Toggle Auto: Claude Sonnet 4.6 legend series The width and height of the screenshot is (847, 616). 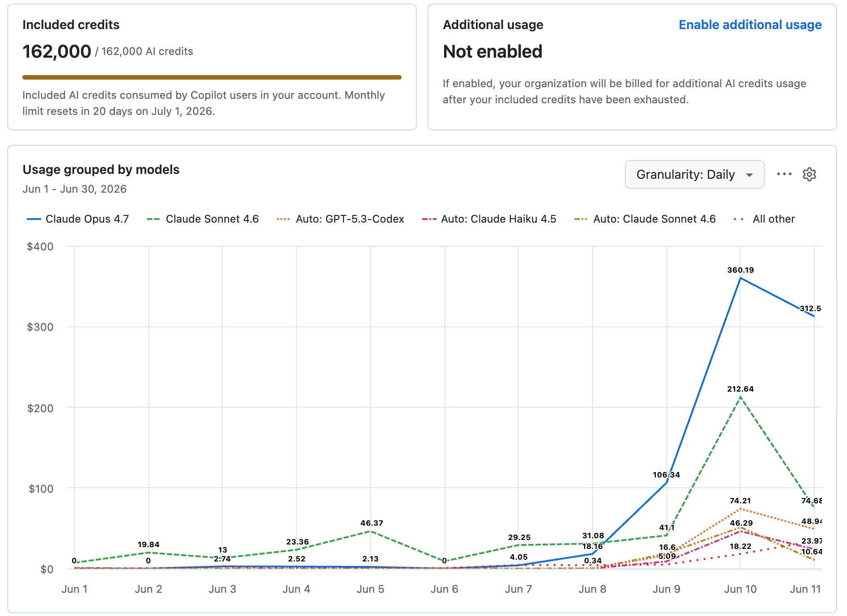pyautogui.click(x=645, y=219)
